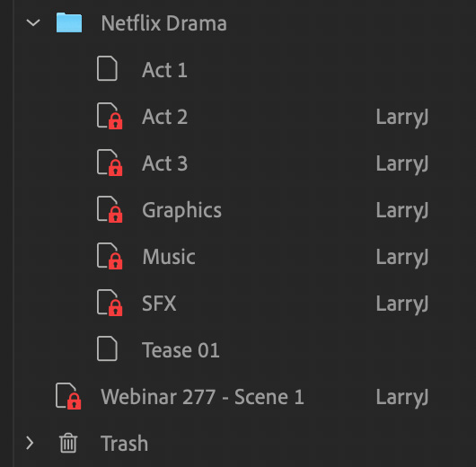Expand the Trash folder
Image resolution: width=476 pixels, height=467 pixels.
click(30, 443)
